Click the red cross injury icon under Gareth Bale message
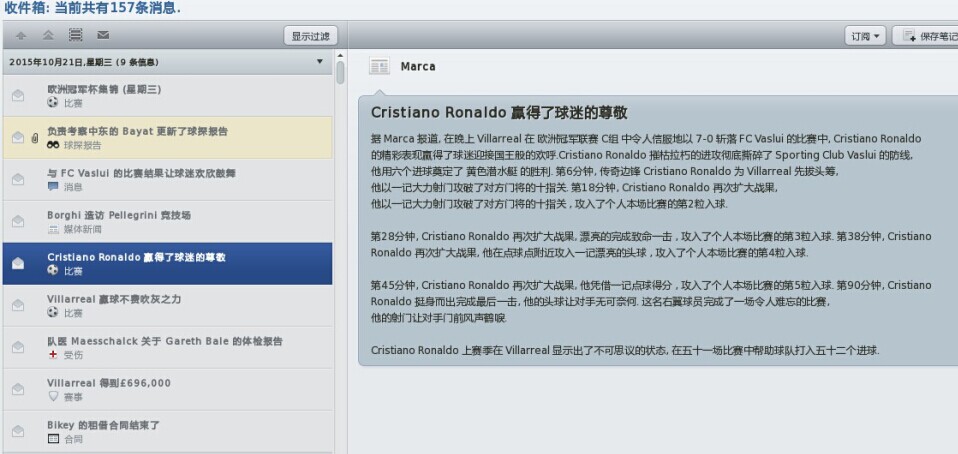 pos(53,355)
